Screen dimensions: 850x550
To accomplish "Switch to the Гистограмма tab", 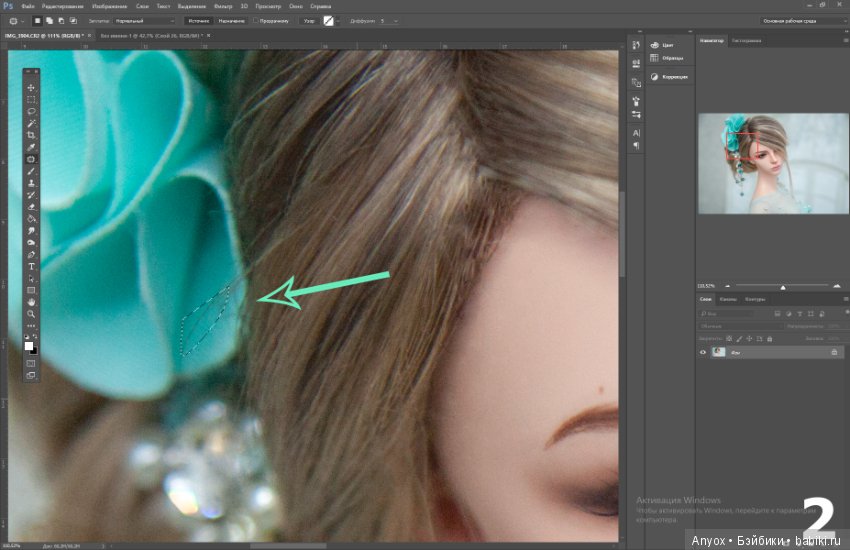I will (746, 41).
